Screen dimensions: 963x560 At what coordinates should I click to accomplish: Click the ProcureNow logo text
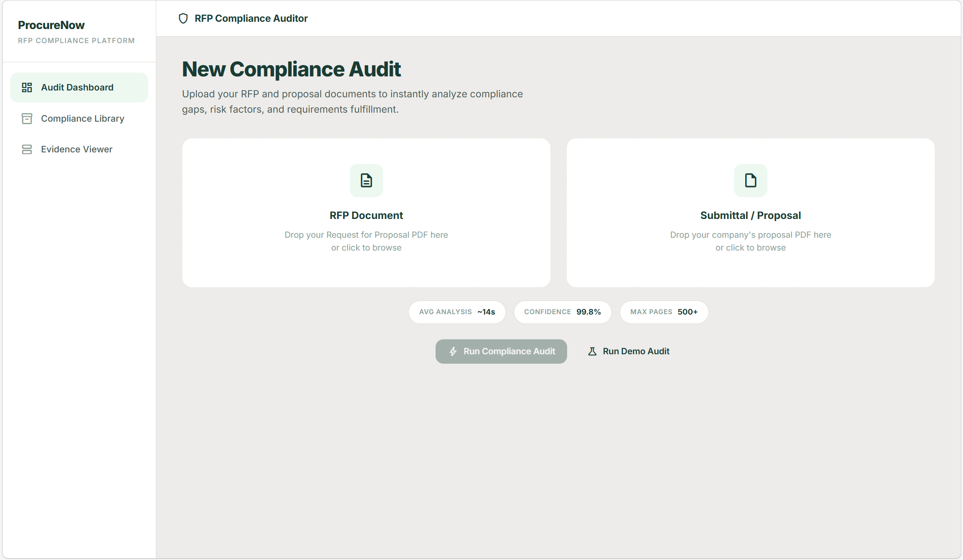(51, 25)
